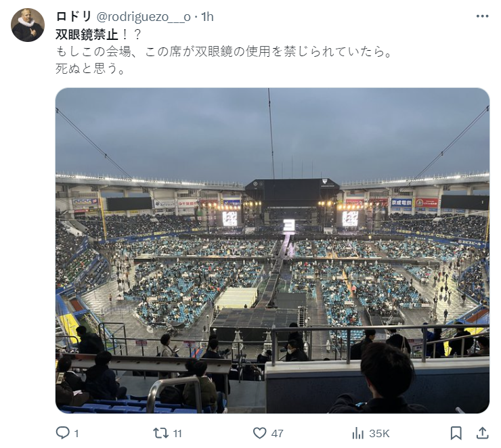Open the stadium concert photo
Viewport: 501px width, 448px height.
click(x=273, y=250)
